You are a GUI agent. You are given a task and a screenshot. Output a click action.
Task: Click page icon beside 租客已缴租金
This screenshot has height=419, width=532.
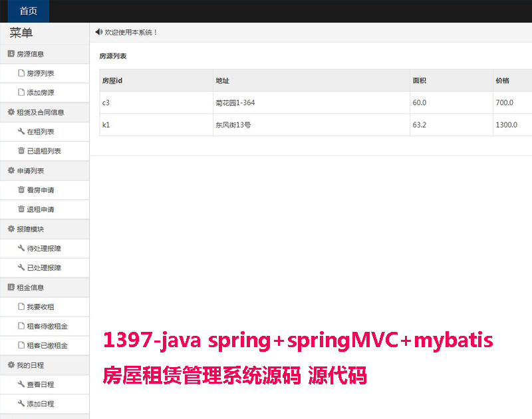21,345
